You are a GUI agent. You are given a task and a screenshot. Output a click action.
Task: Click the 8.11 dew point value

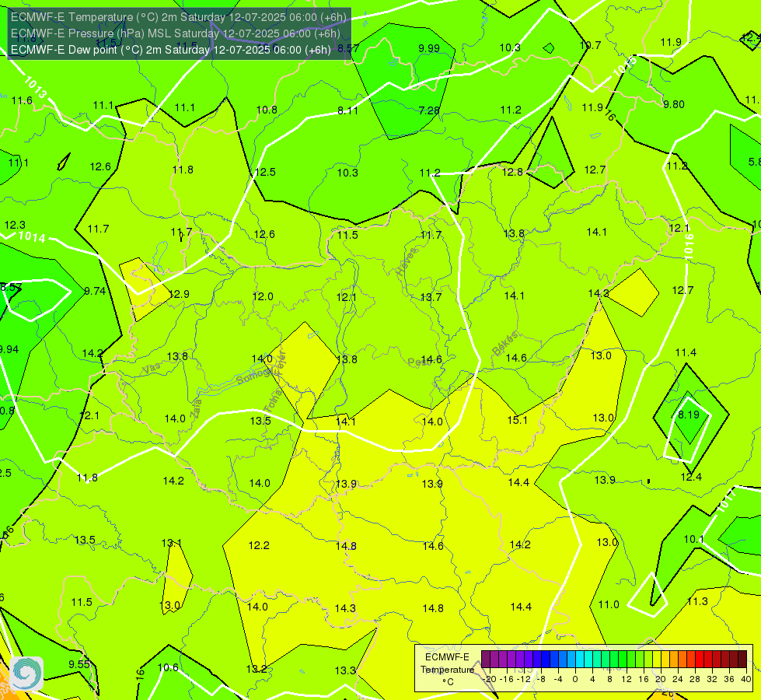[x=348, y=110]
